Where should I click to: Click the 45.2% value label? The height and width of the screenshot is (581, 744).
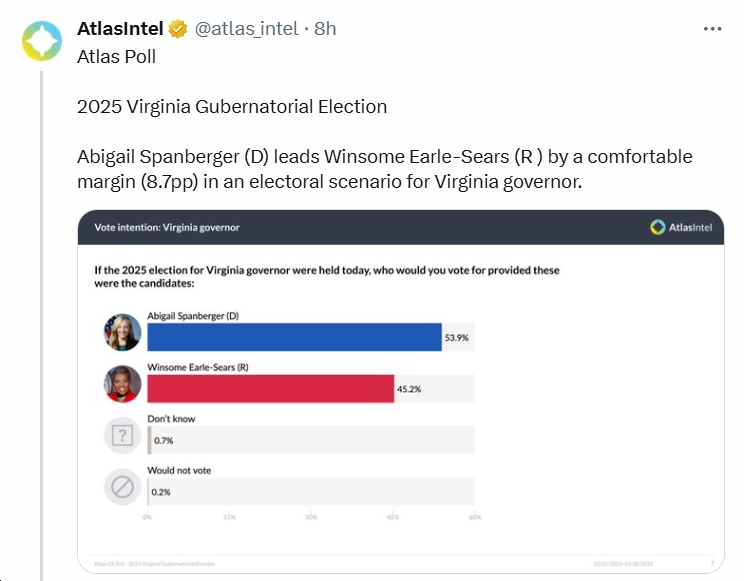408,389
